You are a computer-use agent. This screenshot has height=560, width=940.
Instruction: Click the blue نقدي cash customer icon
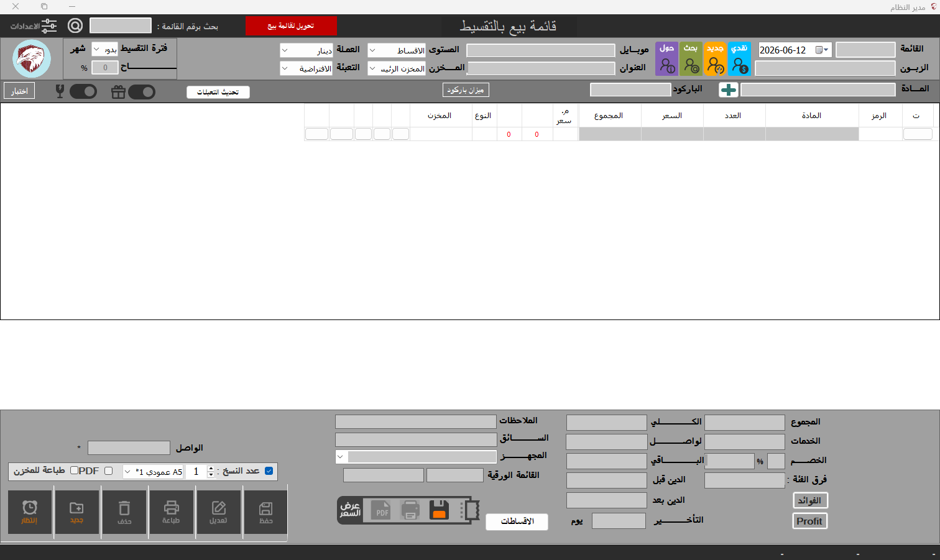[x=739, y=58]
